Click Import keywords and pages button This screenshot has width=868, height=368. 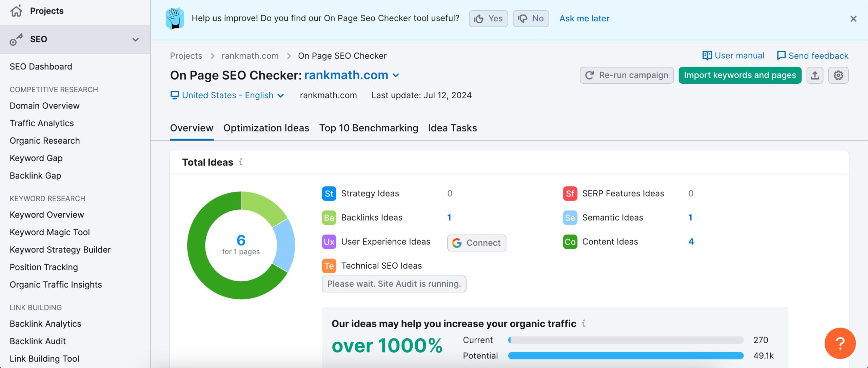pos(740,75)
